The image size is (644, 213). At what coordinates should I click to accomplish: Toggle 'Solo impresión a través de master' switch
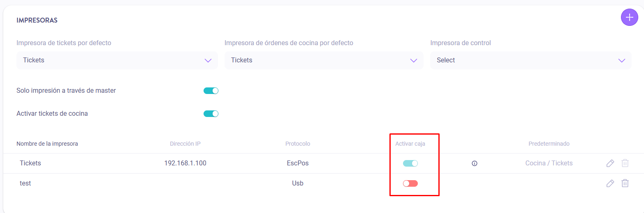pyautogui.click(x=211, y=91)
